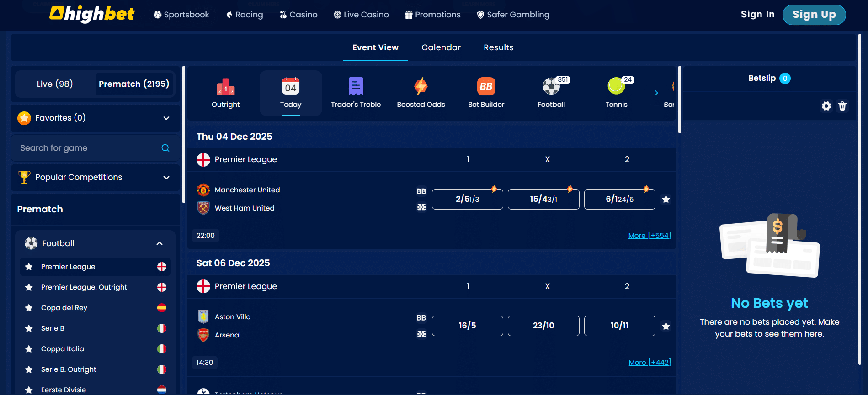This screenshot has height=395, width=868.
Task: Star Serie B in sidebar
Action: [x=29, y=328]
